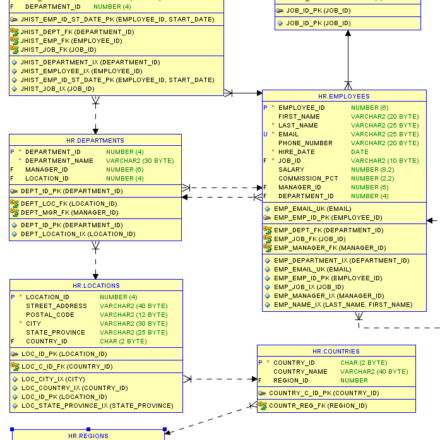The image size is (440, 440).
Task: Click the JHIST_DEPARTMENT_IX index diamond icon
Action: [x=14, y=62]
